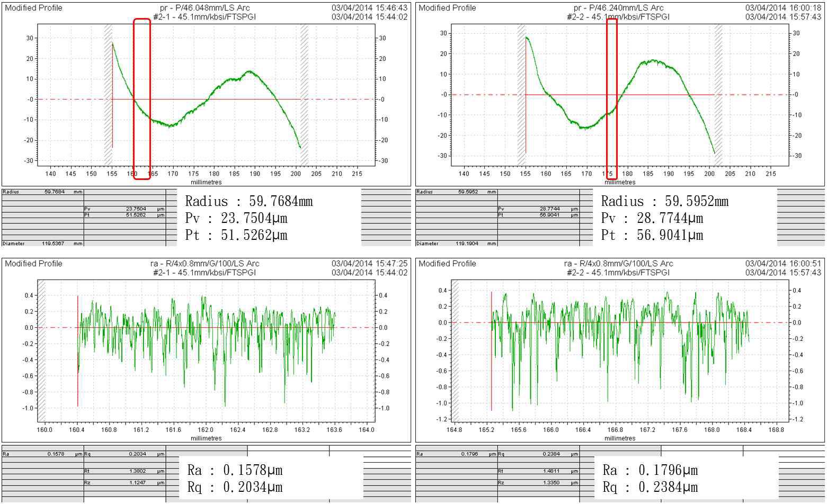Select the small table cell Rt 1.4811
Image resolution: width=827 pixels, height=504 pixels.
(538, 471)
